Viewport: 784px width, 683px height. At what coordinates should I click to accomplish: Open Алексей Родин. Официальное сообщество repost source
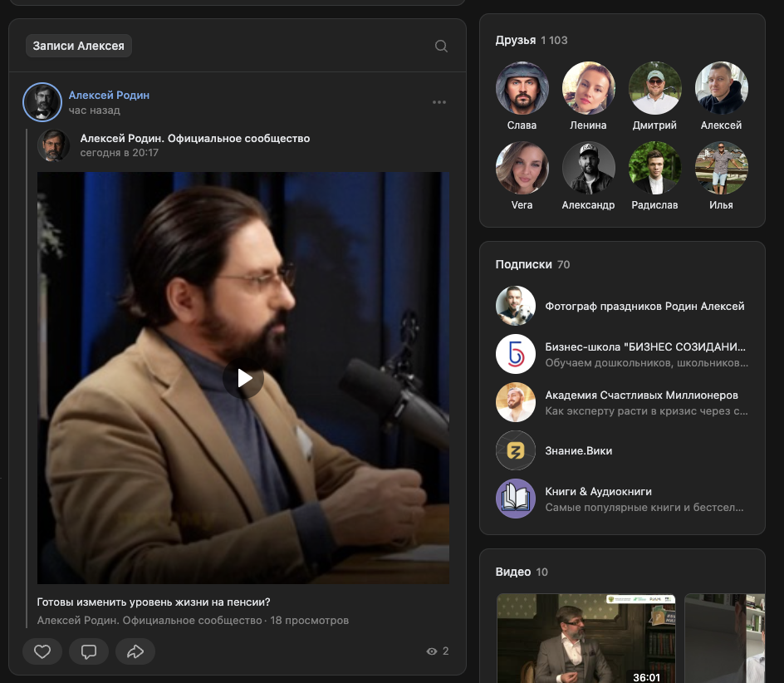pos(194,139)
